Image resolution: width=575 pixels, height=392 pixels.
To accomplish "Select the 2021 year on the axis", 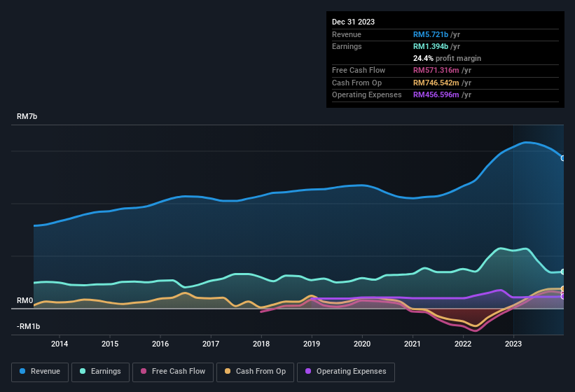I will [x=413, y=344].
